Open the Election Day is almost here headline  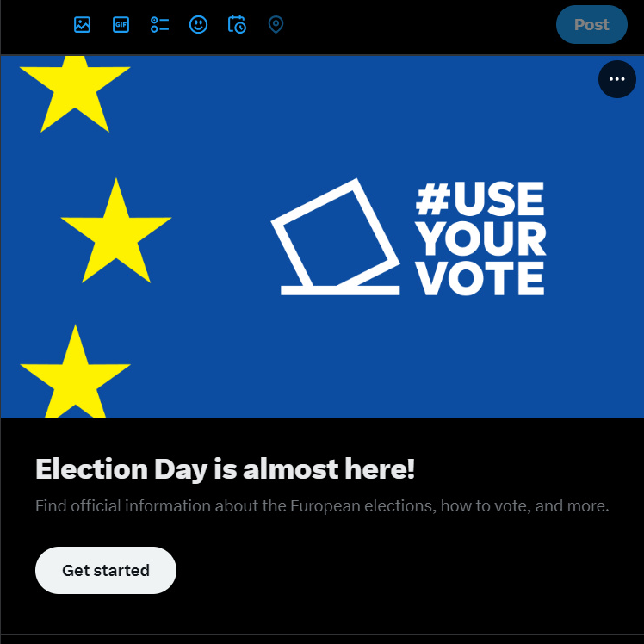[225, 468]
